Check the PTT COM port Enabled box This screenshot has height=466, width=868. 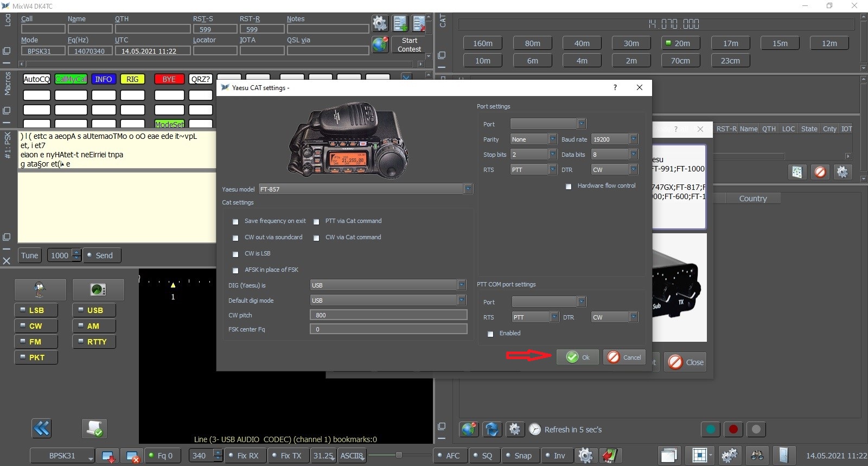pyautogui.click(x=490, y=334)
